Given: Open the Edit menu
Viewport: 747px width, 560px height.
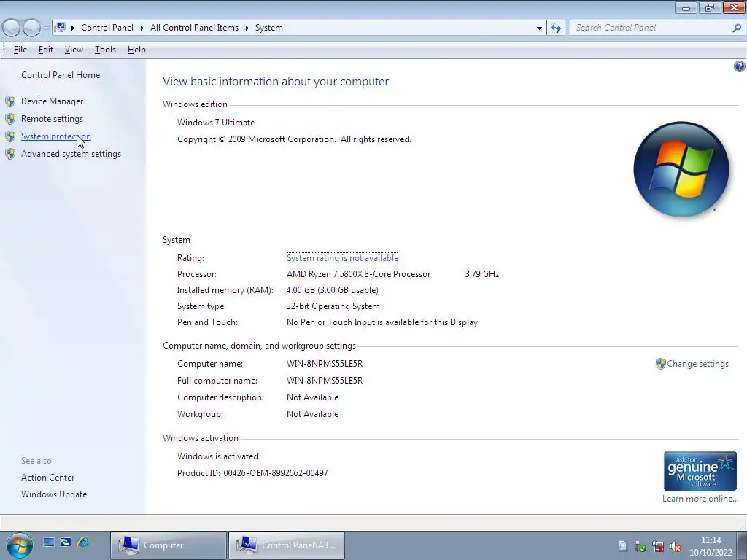Looking at the screenshot, I should [x=46, y=50].
